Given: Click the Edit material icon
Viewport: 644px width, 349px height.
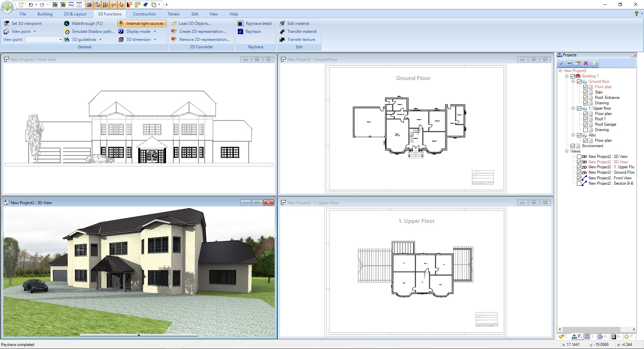Looking at the screenshot, I should point(282,23).
